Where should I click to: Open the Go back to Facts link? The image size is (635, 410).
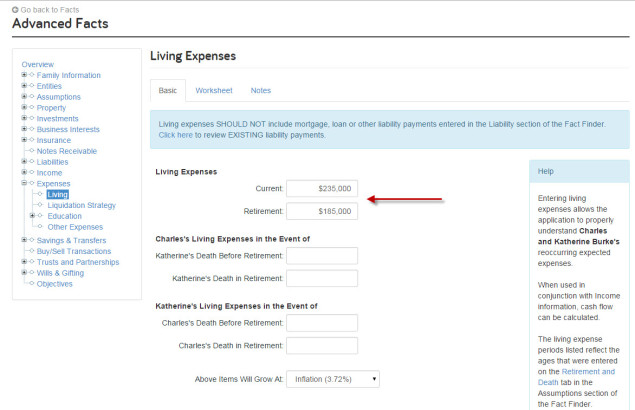coord(50,10)
